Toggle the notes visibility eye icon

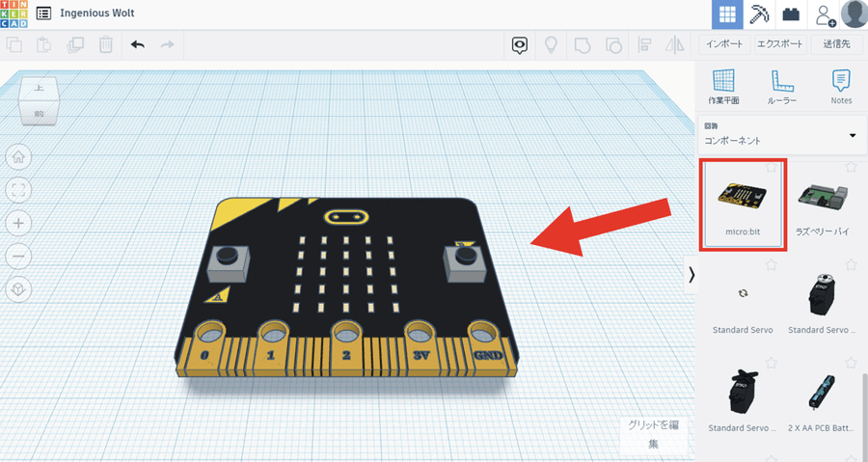click(519, 45)
